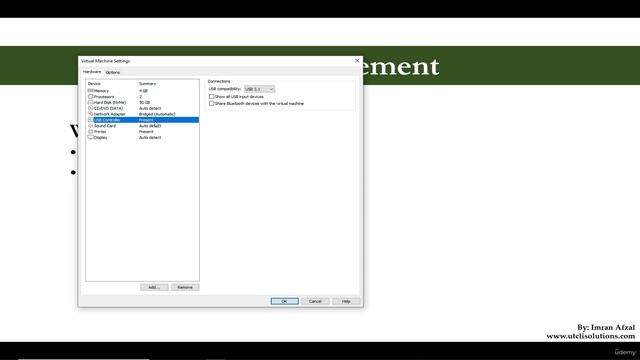Click the 50 GB hard disk summary
640x360 pixels.
click(x=144, y=102)
